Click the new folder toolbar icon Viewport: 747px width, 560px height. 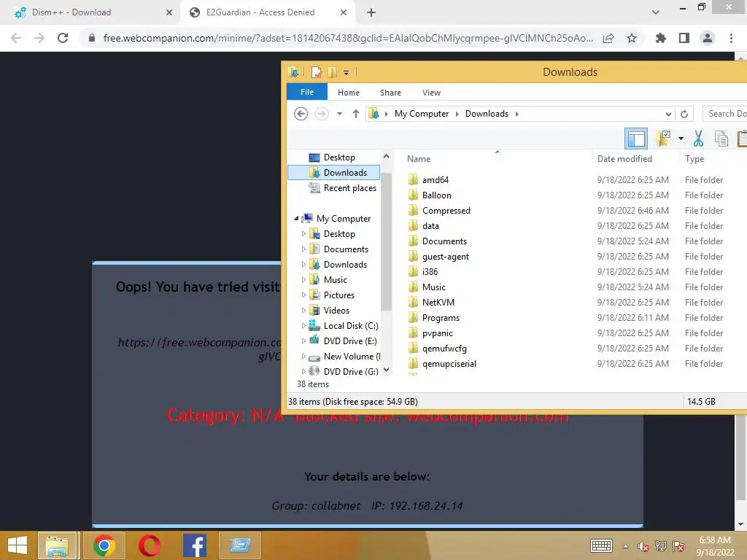point(662,139)
